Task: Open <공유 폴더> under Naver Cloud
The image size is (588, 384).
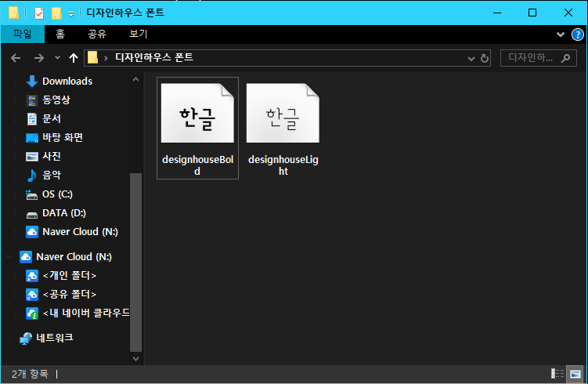Action: point(70,295)
